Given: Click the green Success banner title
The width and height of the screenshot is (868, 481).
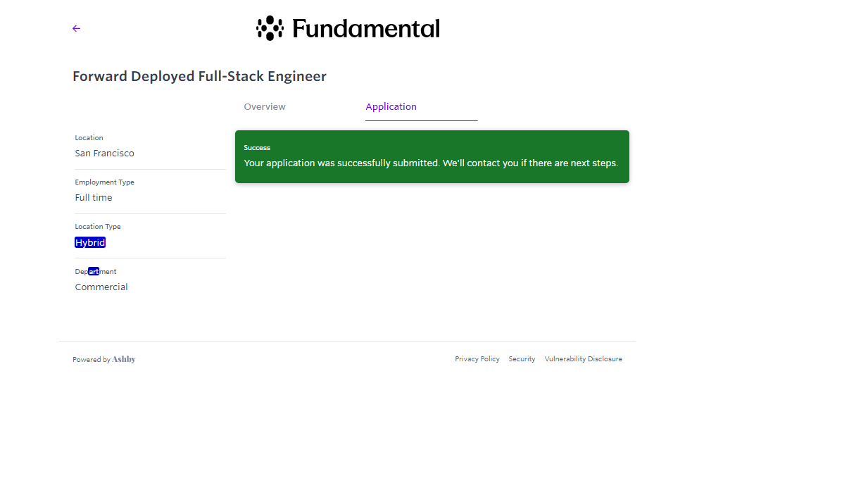Looking at the screenshot, I should point(257,148).
